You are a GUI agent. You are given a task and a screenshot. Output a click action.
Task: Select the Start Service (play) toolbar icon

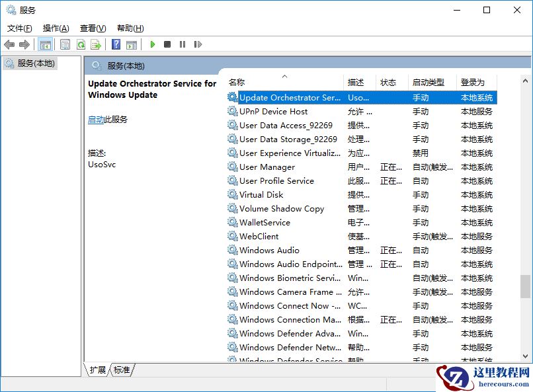click(152, 44)
